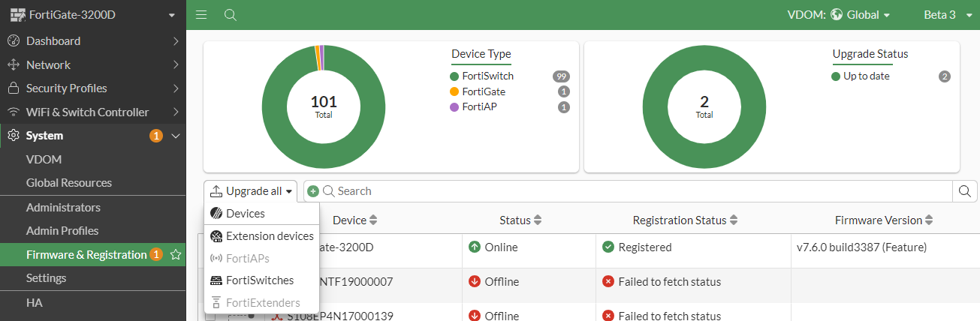Open the Administrators page
This screenshot has width=980, height=321.
point(63,207)
